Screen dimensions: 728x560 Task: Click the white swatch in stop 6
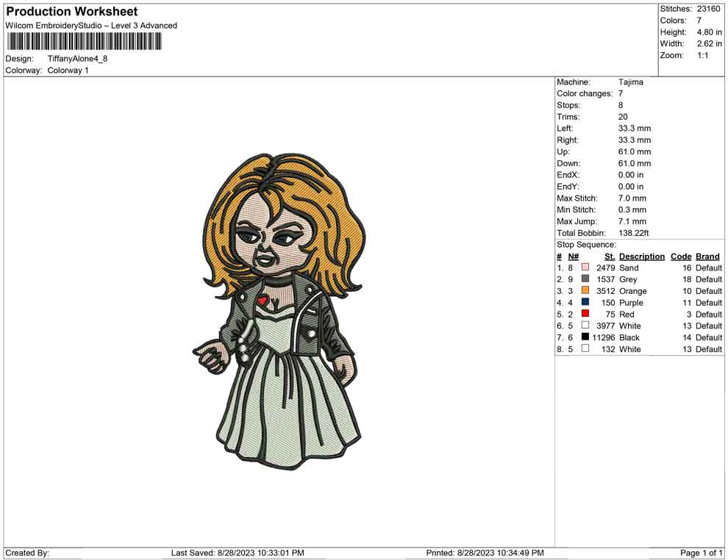click(x=585, y=326)
